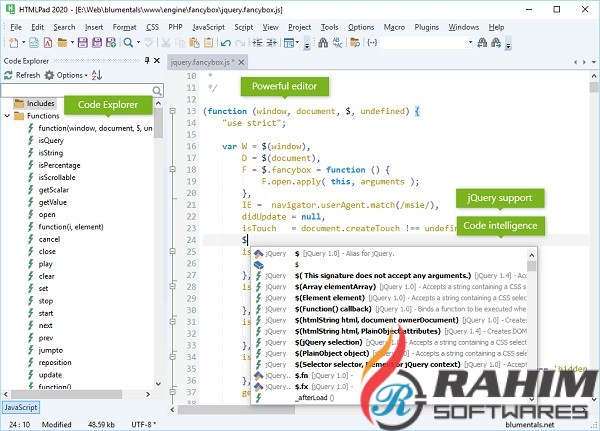
Task: Open the Open-folder dropdown arrow
Action: click(x=72, y=42)
